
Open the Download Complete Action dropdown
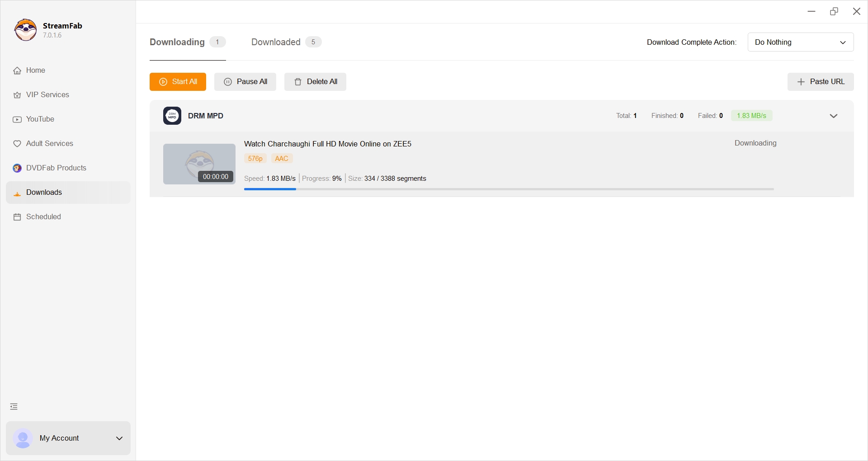click(x=800, y=42)
